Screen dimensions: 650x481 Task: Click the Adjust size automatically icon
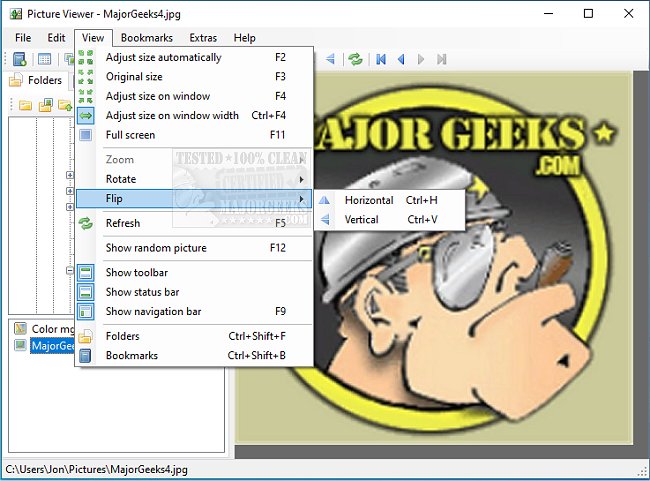pos(85,57)
